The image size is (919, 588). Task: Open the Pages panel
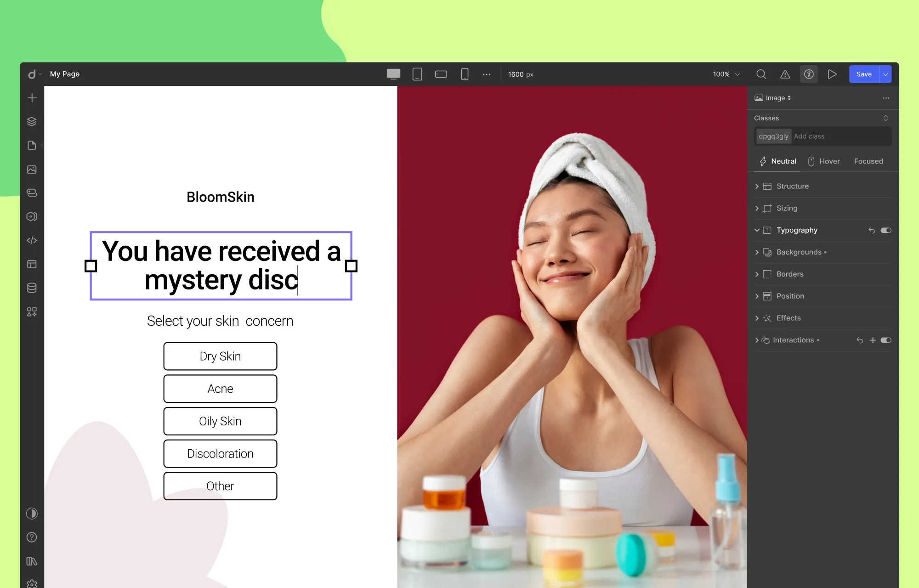click(x=32, y=145)
